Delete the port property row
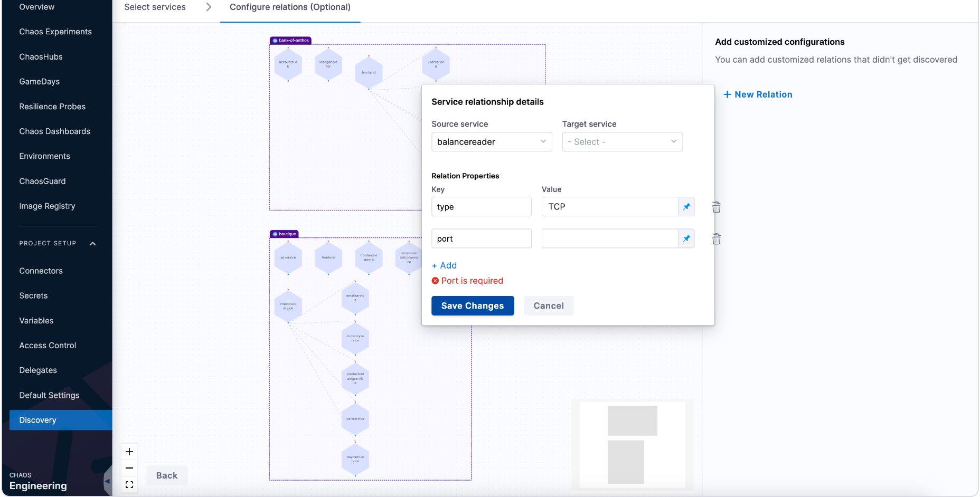Image resolution: width=980 pixels, height=497 pixels. coord(717,239)
